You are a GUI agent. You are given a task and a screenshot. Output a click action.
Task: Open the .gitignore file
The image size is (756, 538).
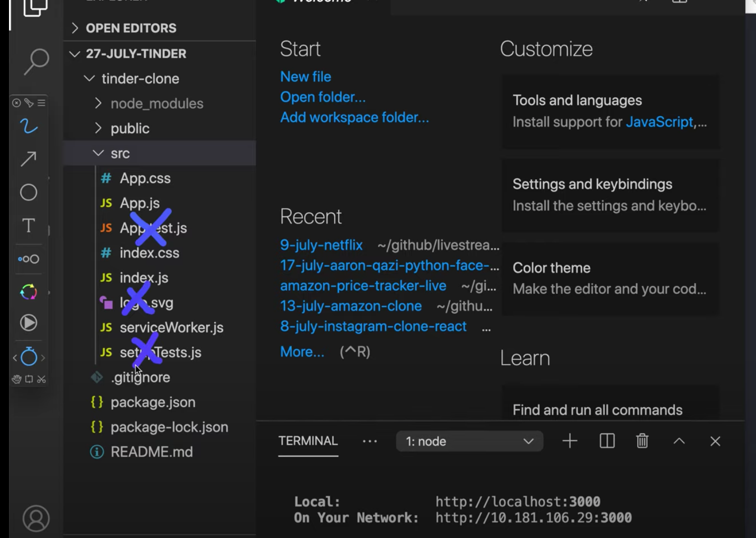coord(160,377)
